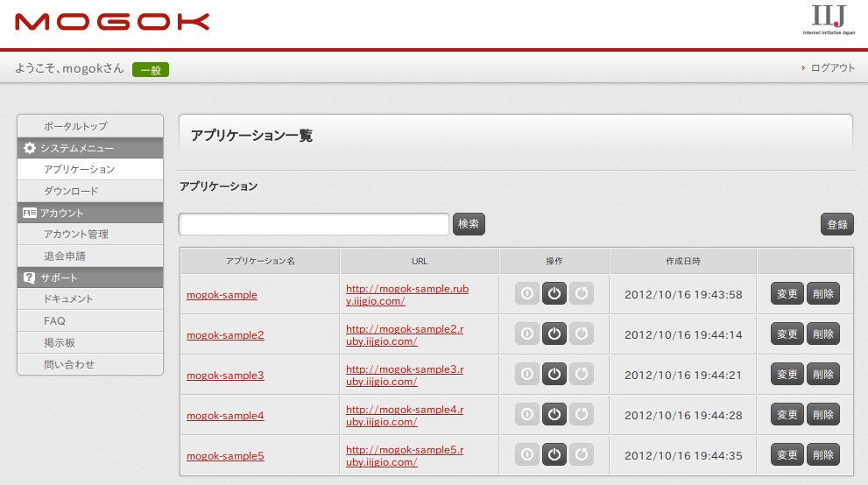
Task: Click the start icon for mogok-sample4
Action: tap(527, 414)
